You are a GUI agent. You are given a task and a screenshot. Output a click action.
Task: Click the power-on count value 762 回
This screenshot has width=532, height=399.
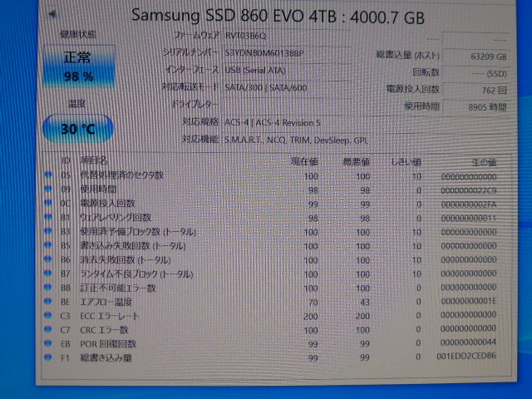[475, 91]
